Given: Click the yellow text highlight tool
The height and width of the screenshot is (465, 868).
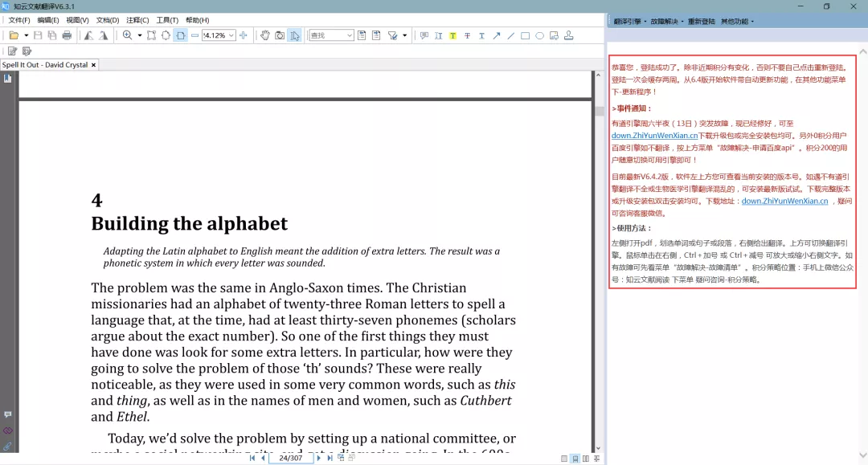Looking at the screenshot, I should (452, 35).
